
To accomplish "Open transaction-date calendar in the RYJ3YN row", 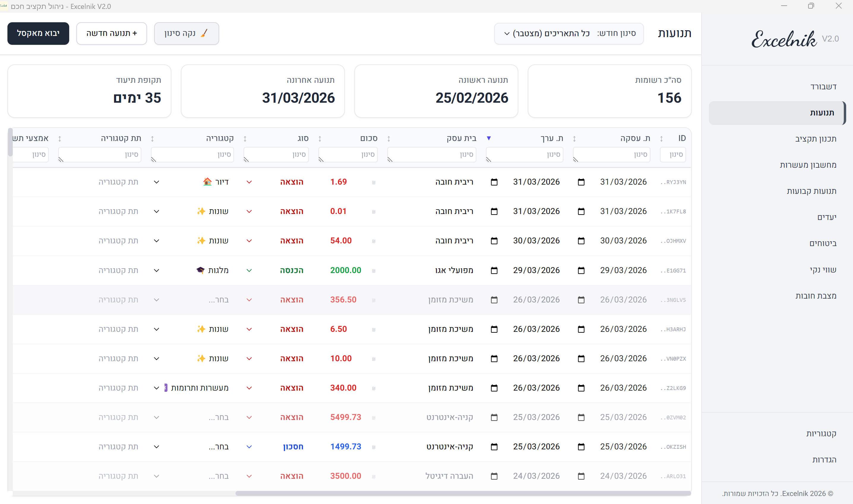I will click(x=581, y=182).
